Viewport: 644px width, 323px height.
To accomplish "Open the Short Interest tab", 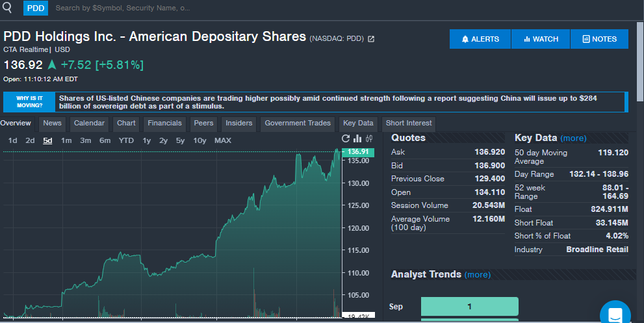I will click(x=409, y=123).
